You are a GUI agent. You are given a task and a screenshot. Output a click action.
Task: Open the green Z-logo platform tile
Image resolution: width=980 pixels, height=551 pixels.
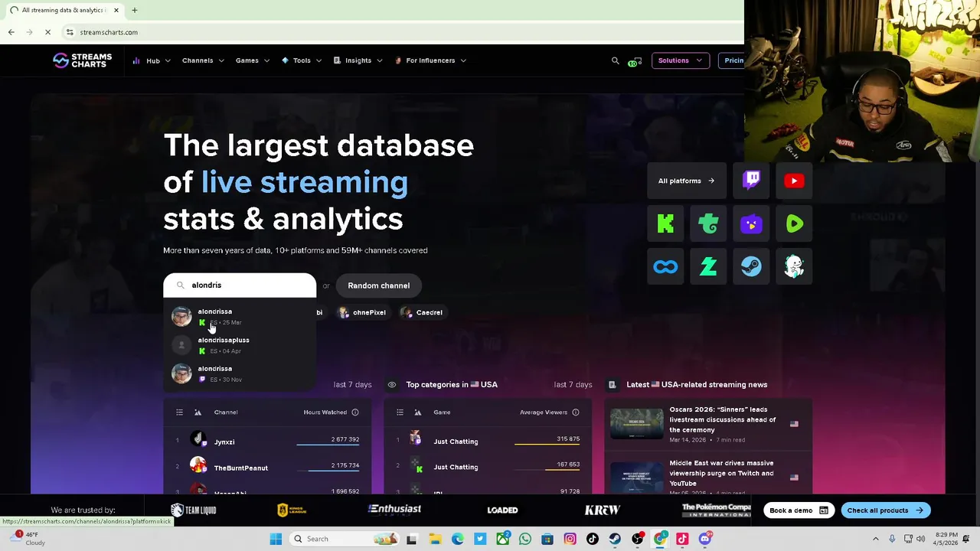coord(708,266)
